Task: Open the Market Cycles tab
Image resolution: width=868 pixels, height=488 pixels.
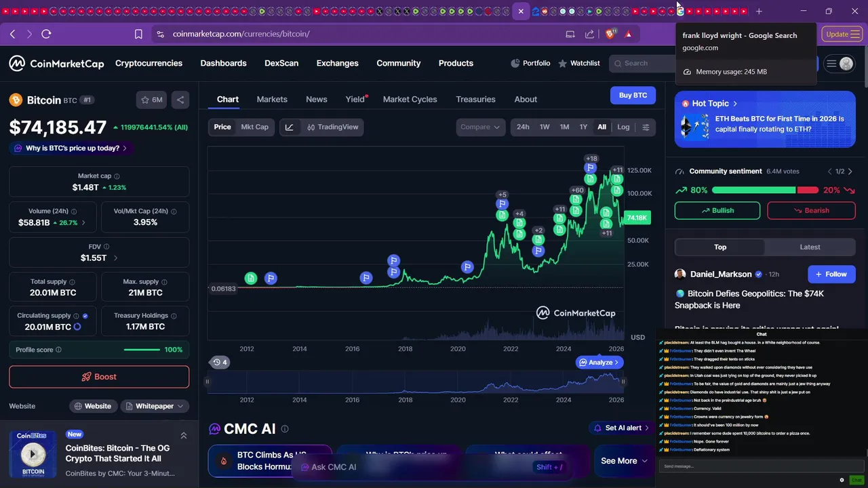Action: pyautogui.click(x=410, y=100)
